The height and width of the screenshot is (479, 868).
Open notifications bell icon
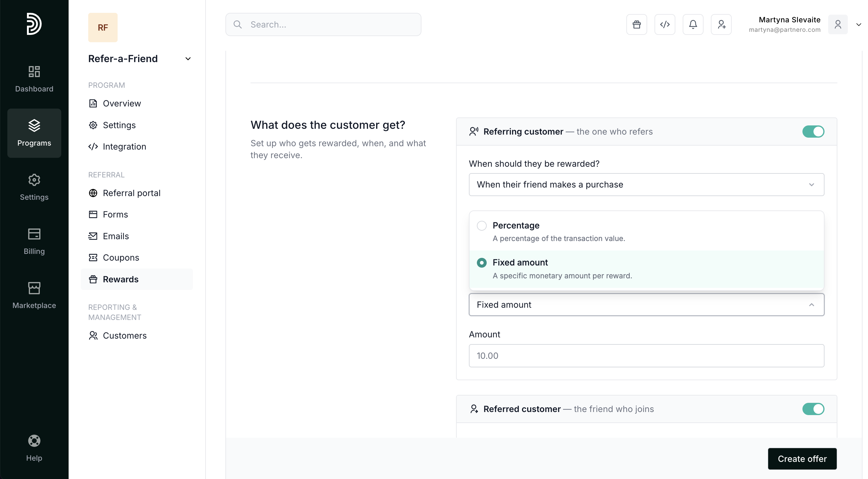[x=693, y=24]
